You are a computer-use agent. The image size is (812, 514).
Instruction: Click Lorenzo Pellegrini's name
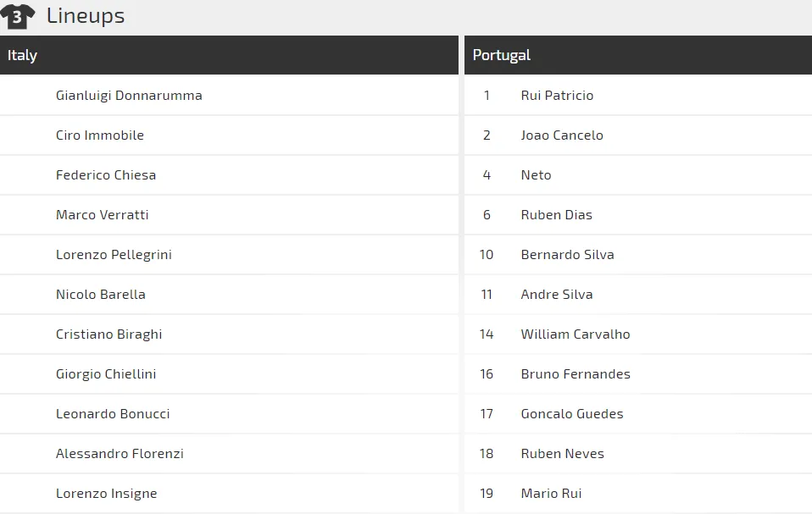(x=114, y=255)
